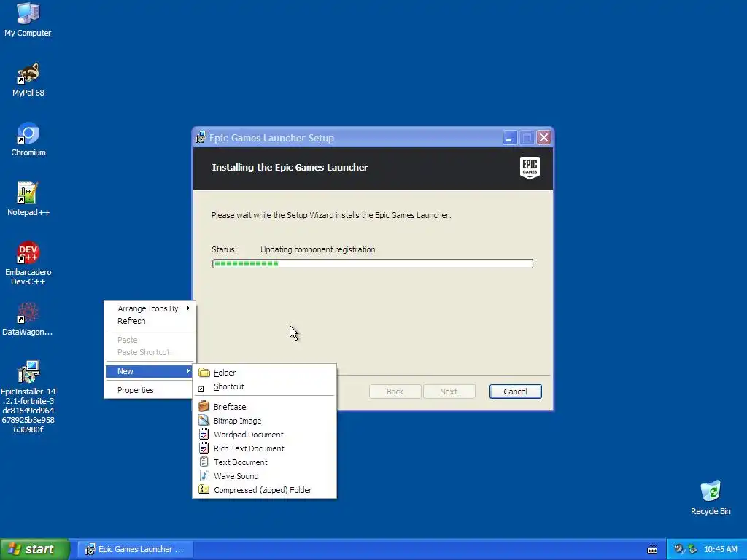Click the 10:45 AM clock
The image size is (747, 560).
point(720,549)
